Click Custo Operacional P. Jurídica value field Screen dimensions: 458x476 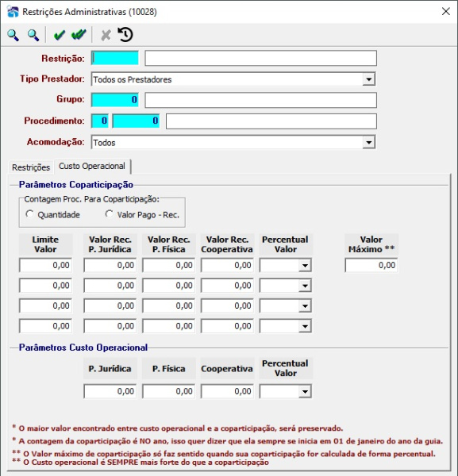coord(110,391)
